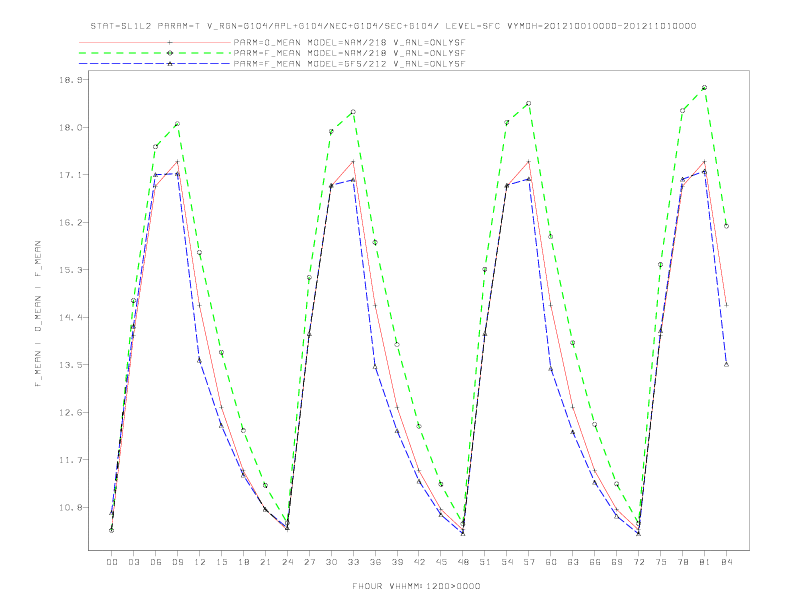Viewport: 792px width, 612px height.
Task: Click forecast hour label 24 on the x-axis
Action: tap(287, 562)
